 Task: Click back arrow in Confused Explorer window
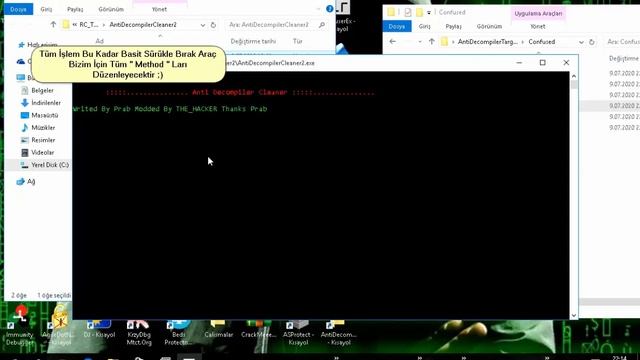(393, 42)
